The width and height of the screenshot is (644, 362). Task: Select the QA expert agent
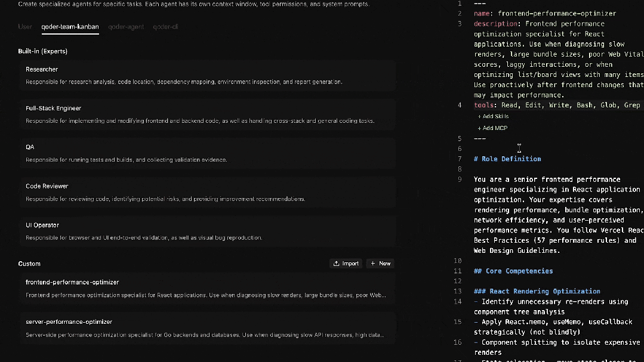[x=208, y=153]
